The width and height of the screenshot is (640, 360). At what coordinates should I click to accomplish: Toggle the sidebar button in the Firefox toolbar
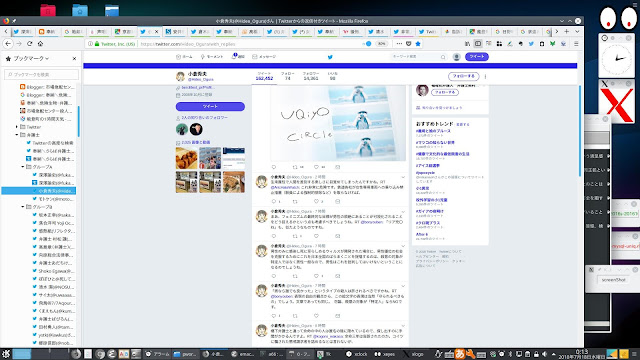(478, 44)
